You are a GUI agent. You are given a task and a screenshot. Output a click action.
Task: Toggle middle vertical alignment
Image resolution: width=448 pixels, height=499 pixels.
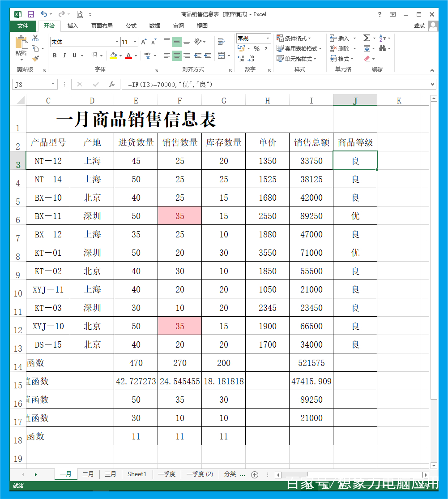176,42
